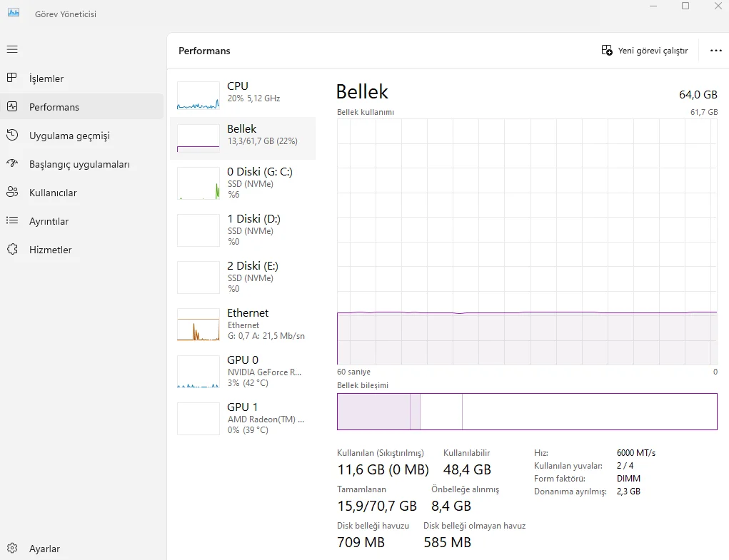Click the Bellek heading title
This screenshot has width=729, height=560.
(x=362, y=91)
